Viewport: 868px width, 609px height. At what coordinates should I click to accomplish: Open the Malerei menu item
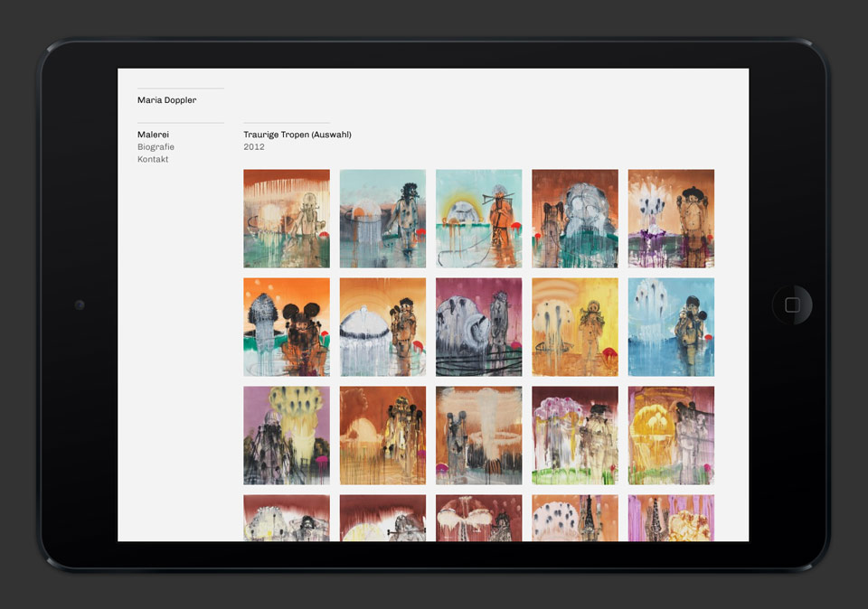click(153, 135)
